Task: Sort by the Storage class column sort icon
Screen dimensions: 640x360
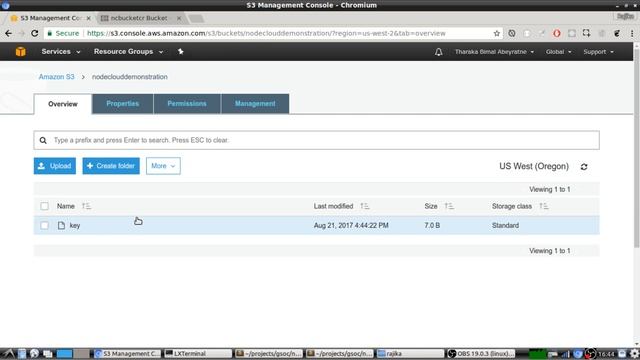Action: tap(544, 206)
